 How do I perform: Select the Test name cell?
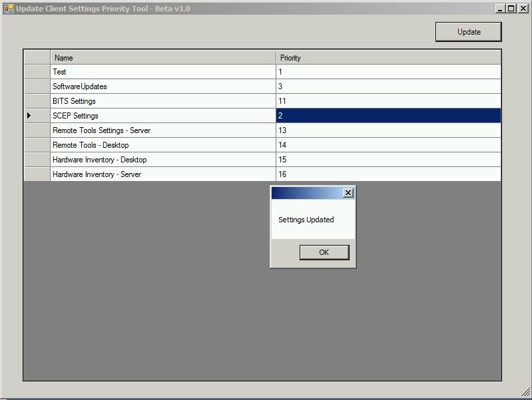(162, 72)
